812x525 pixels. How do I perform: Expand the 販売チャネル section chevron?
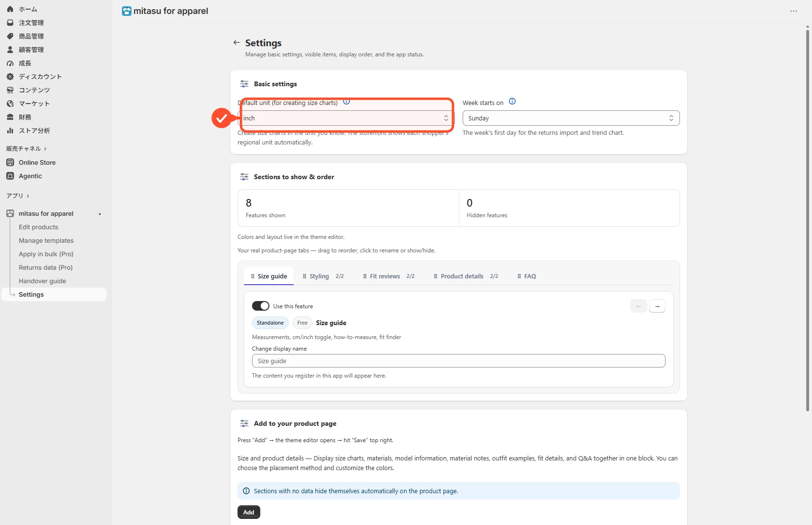coord(45,149)
